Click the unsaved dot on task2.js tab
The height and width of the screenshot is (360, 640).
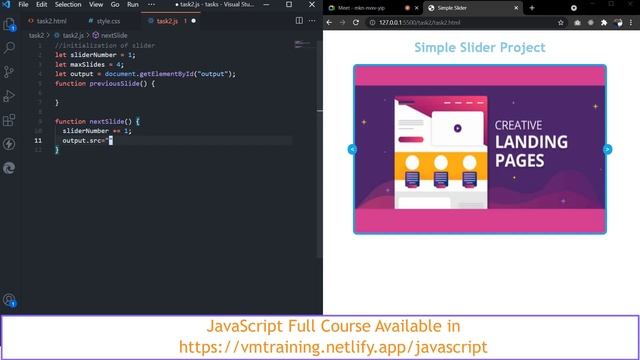[x=193, y=21]
